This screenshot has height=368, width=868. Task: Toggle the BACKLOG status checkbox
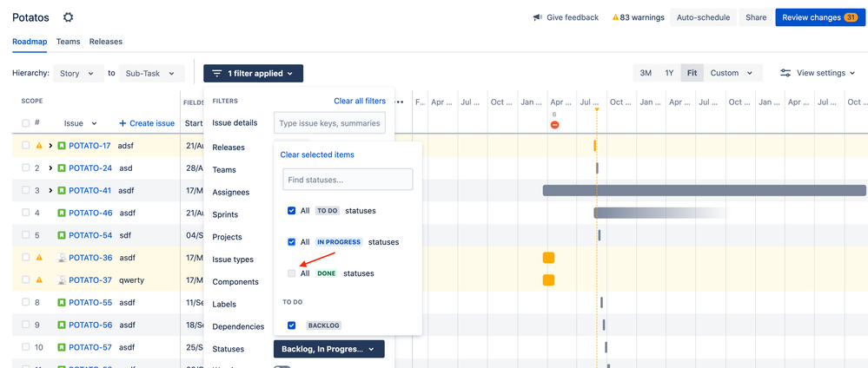[291, 325]
